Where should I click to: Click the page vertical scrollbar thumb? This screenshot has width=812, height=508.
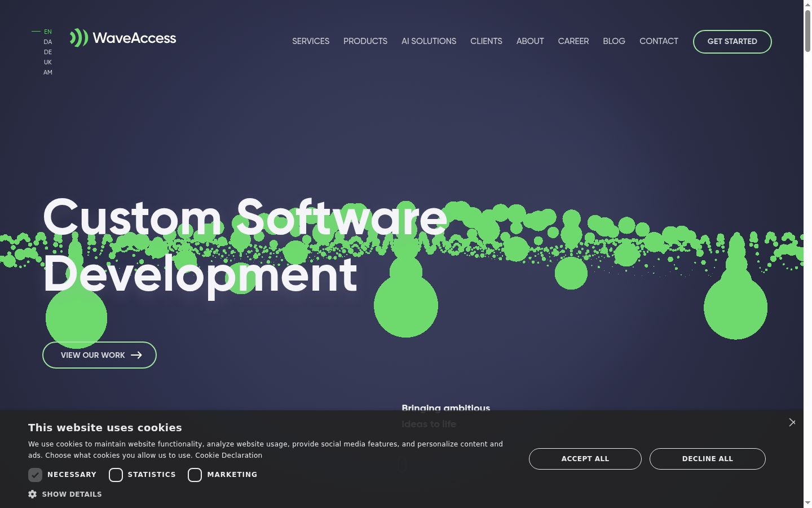807,31
